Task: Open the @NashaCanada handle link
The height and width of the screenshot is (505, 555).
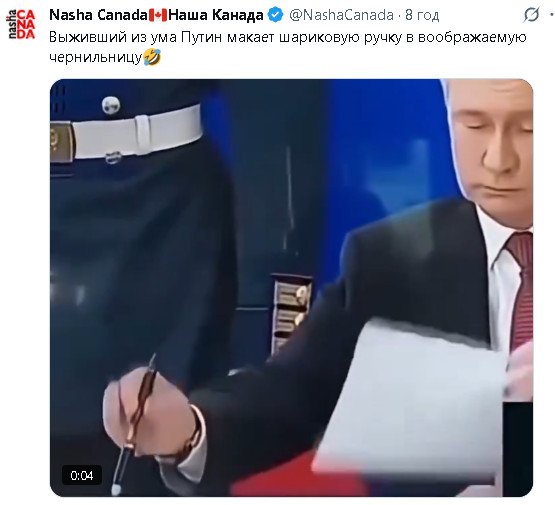Action: [341, 15]
